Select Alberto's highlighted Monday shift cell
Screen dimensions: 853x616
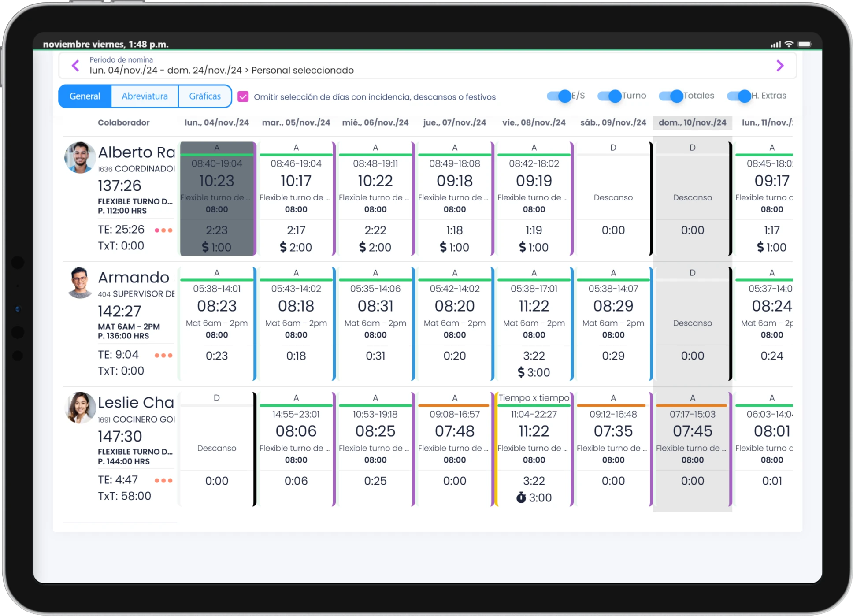point(217,198)
